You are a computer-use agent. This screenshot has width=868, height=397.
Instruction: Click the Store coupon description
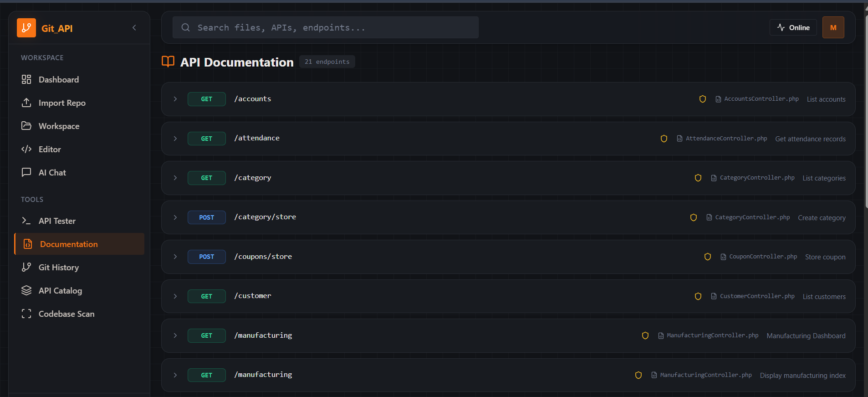825,257
